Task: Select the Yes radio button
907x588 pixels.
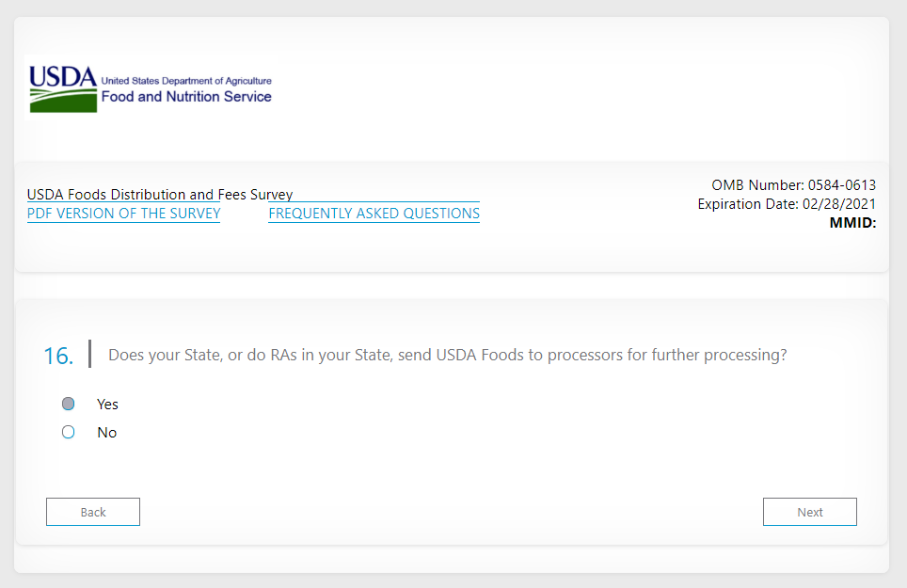Action: click(x=68, y=404)
